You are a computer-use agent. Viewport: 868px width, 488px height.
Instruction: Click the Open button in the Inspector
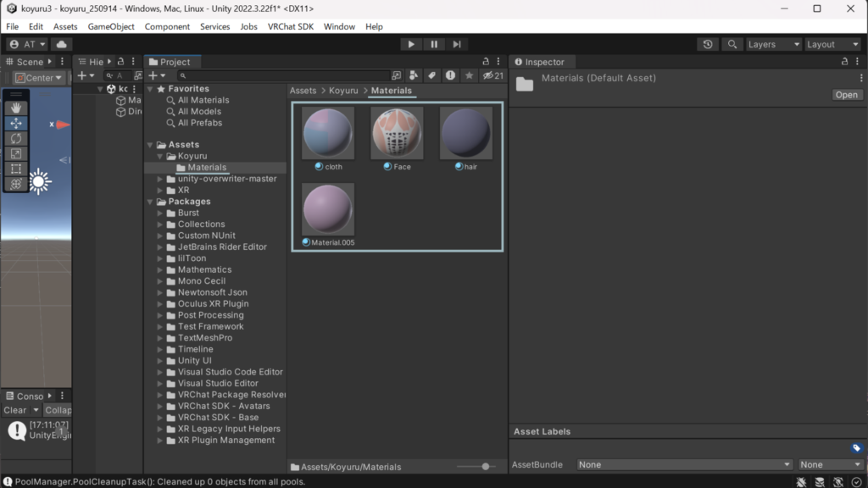tap(846, 95)
